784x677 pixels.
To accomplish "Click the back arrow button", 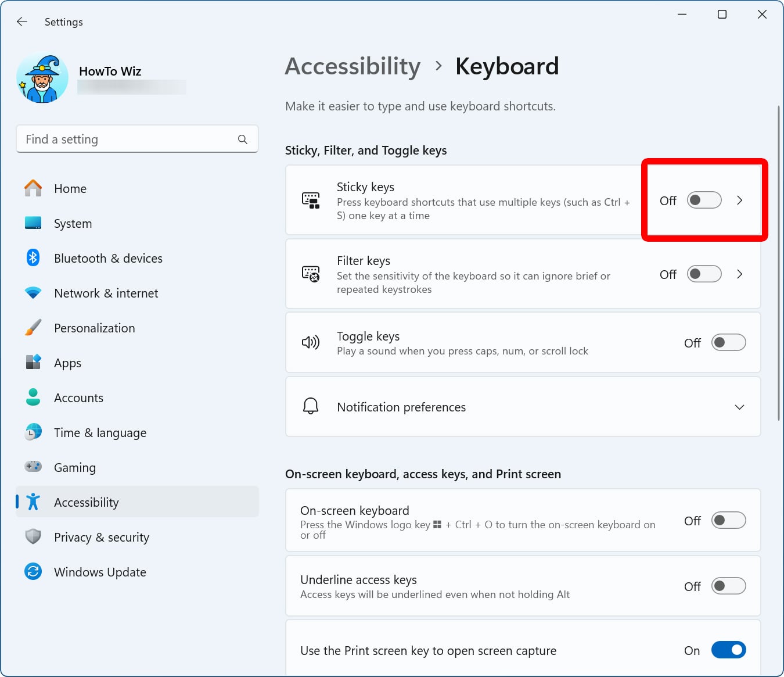I will (21, 22).
